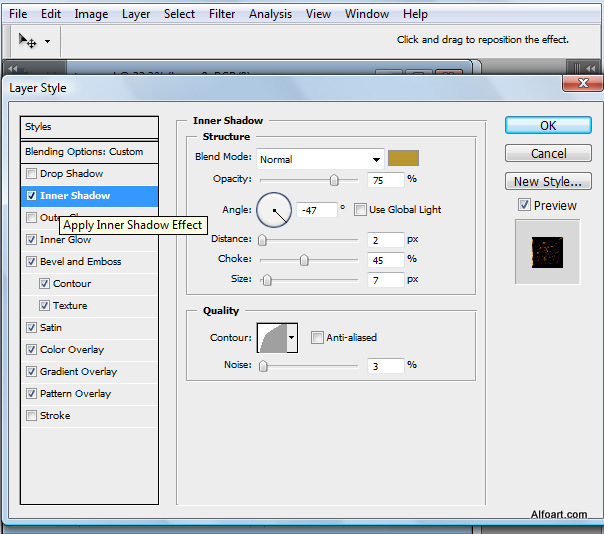The width and height of the screenshot is (604, 534).
Task: Open the Move tool preset picker arrow
Action: [47, 42]
